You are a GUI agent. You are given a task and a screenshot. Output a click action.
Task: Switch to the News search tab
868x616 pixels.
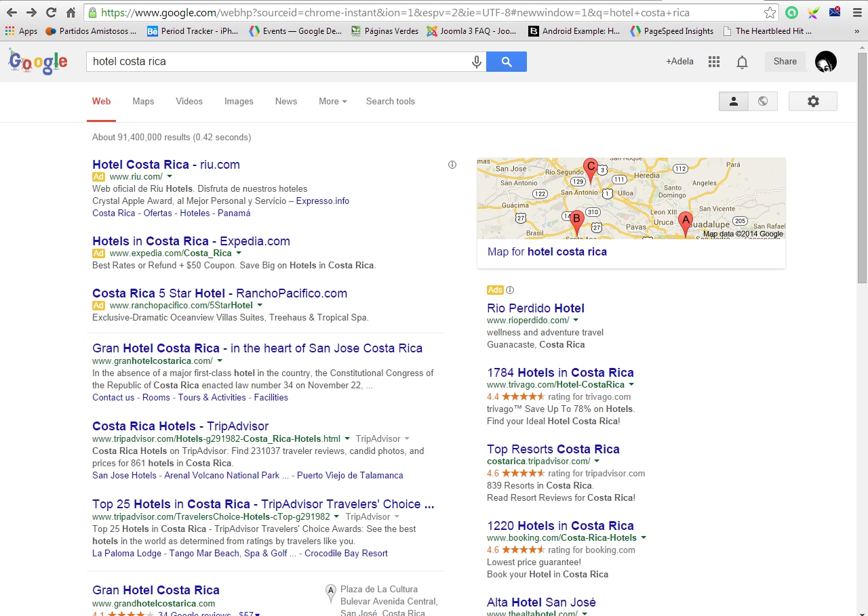click(x=285, y=101)
